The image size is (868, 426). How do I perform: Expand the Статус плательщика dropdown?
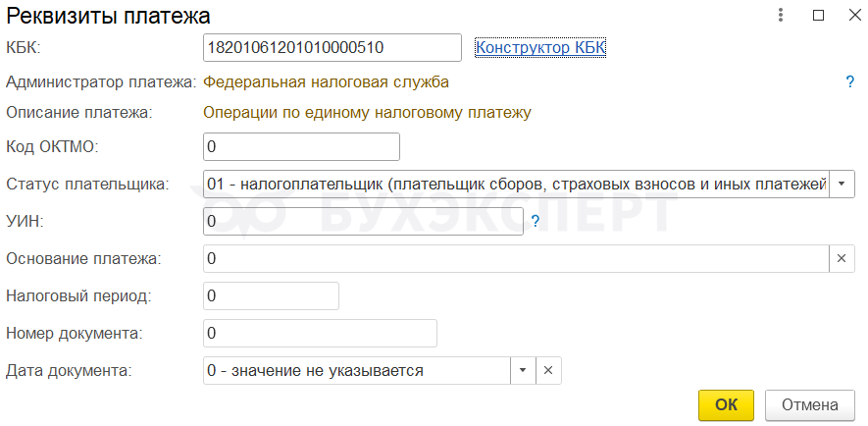click(842, 184)
